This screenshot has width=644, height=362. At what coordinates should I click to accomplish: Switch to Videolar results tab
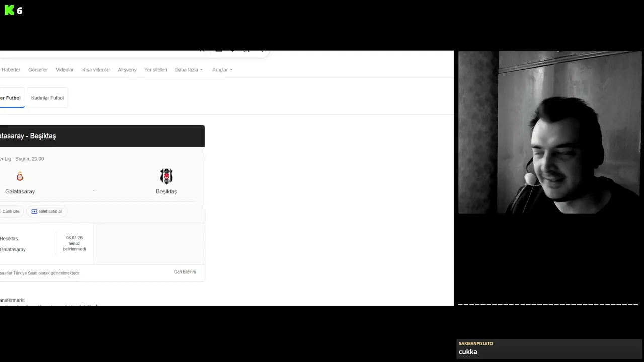pos(65,70)
